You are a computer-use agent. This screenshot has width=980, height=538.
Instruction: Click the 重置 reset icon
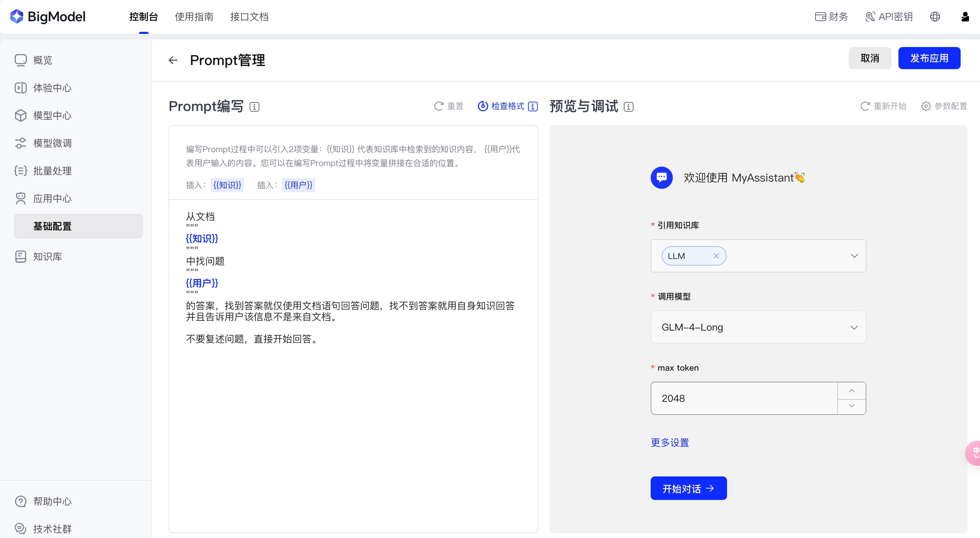point(439,106)
